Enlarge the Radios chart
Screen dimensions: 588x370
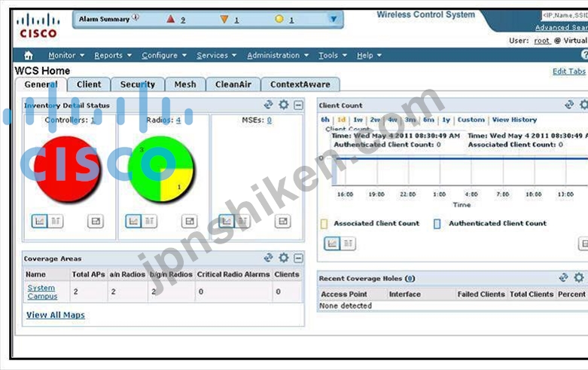click(190, 222)
